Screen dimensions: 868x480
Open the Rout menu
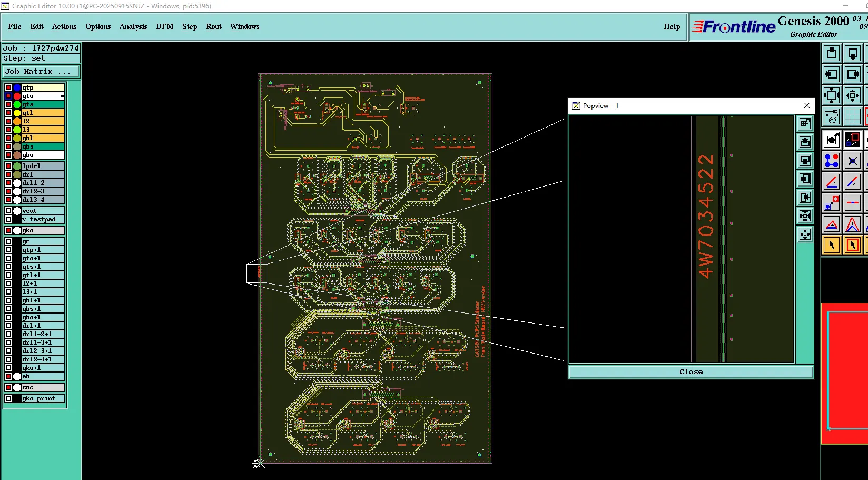click(214, 26)
